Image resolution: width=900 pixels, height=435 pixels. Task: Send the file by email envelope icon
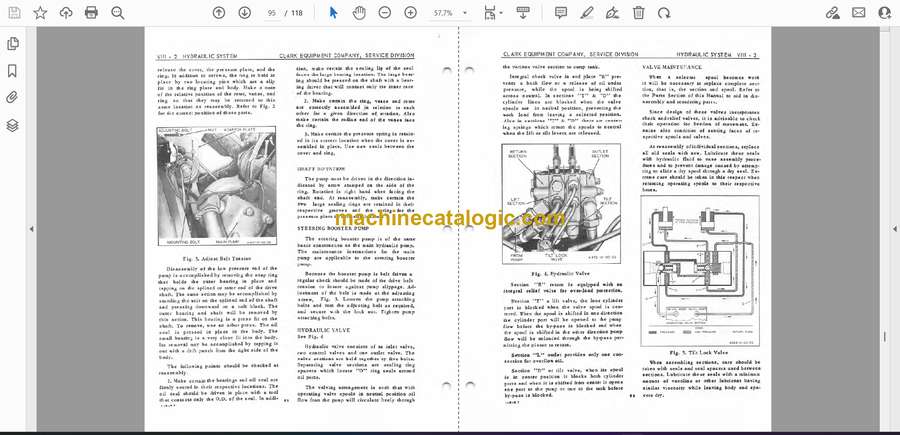pos(859,13)
